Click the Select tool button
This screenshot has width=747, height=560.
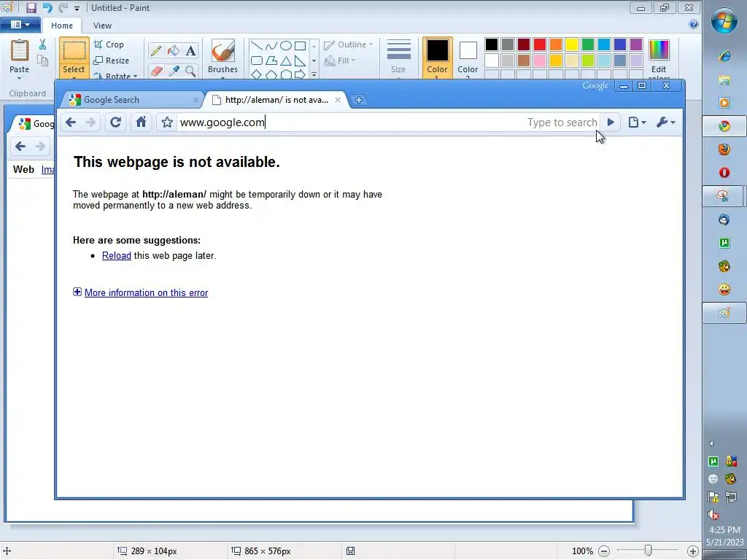point(74,57)
